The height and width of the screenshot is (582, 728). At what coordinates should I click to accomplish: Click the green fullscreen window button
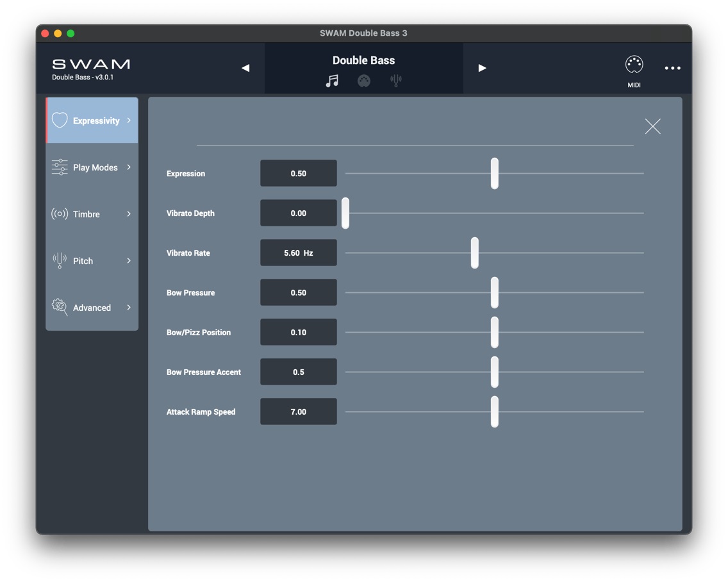(70, 33)
